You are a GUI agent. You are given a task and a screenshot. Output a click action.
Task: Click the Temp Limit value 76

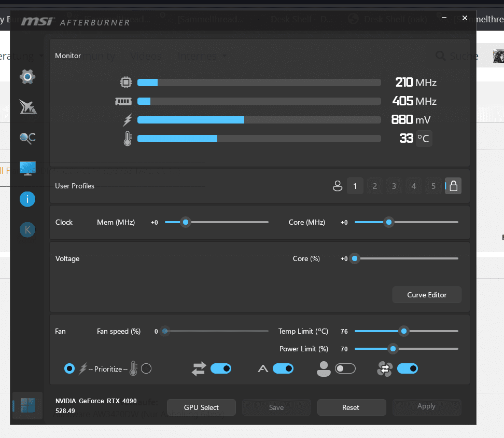click(344, 331)
